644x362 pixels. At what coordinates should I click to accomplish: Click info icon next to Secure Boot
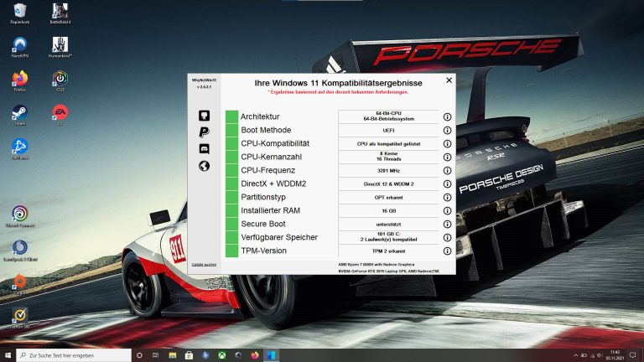click(x=447, y=225)
